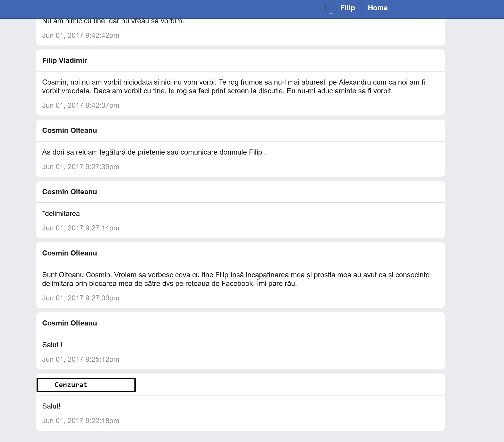Click the 'Cosmin, noi nu am vorbit' message
Image resolution: width=504 pixels, height=442 pixels.
tap(217, 87)
